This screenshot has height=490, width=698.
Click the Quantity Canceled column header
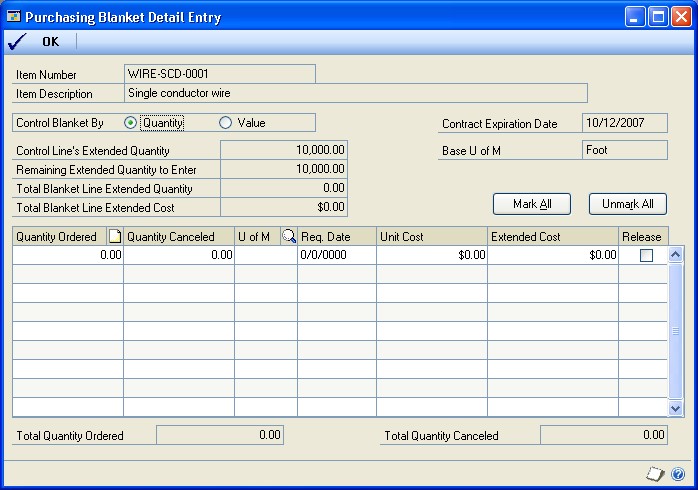pyautogui.click(x=179, y=236)
